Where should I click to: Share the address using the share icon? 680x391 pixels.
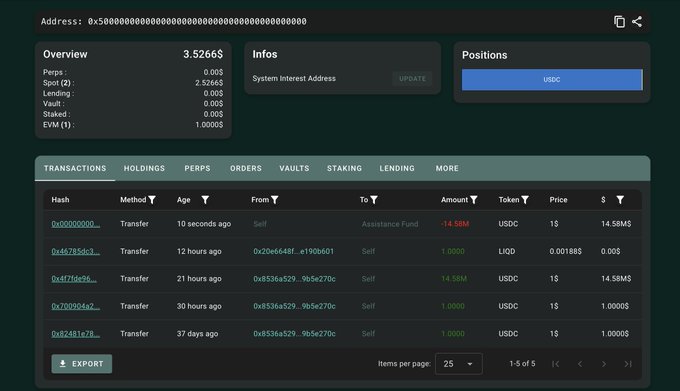pyautogui.click(x=637, y=22)
